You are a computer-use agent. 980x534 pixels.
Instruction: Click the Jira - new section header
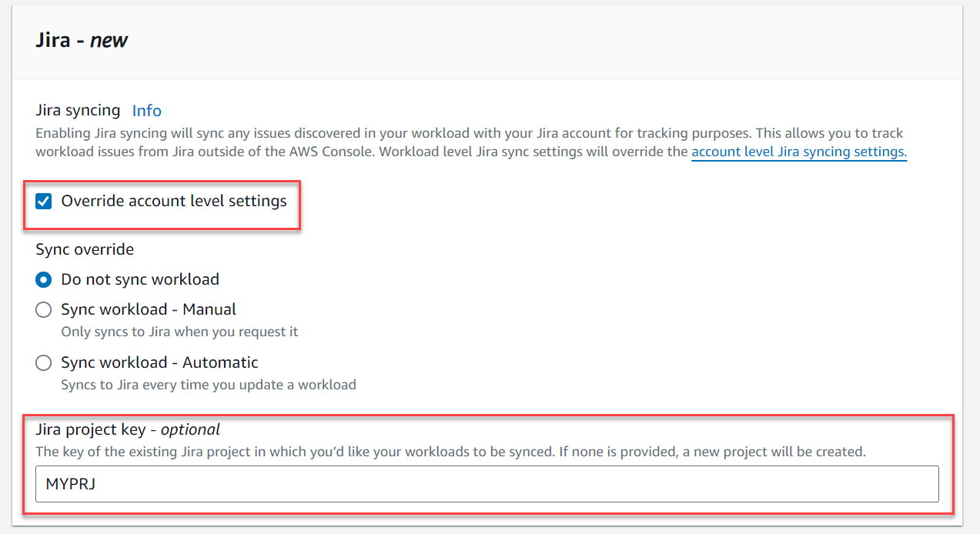(82, 39)
